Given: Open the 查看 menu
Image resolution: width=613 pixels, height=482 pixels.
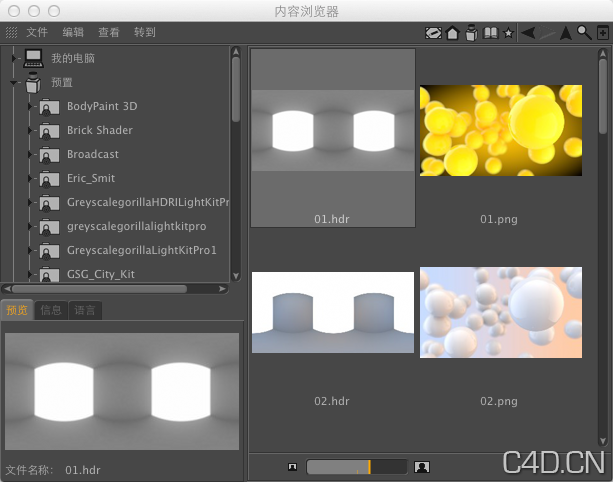Looking at the screenshot, I should (109, 32).
